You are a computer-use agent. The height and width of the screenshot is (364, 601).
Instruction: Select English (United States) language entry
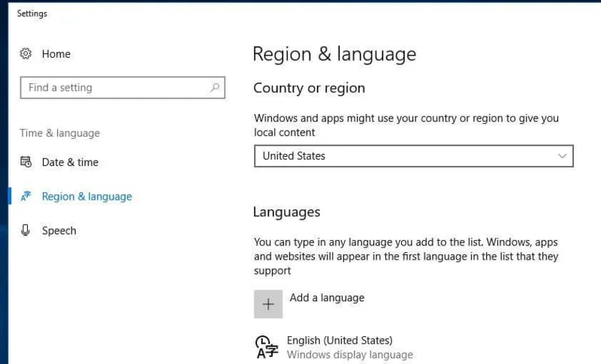[340, 340]
